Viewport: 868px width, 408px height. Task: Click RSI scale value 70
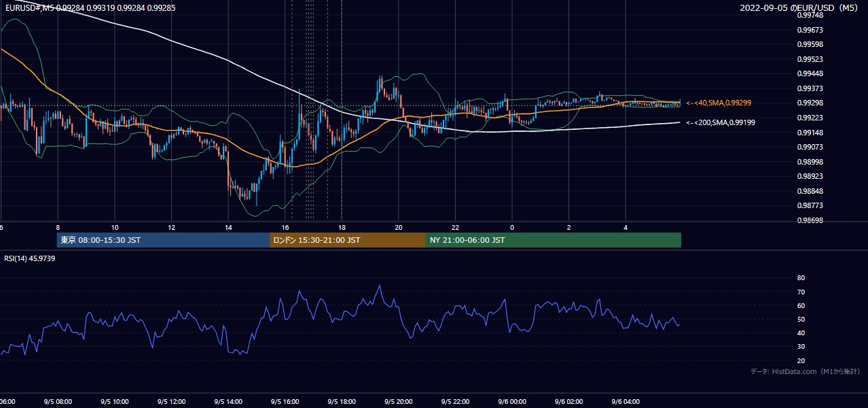pyautogui.click(x=801, y=292)
